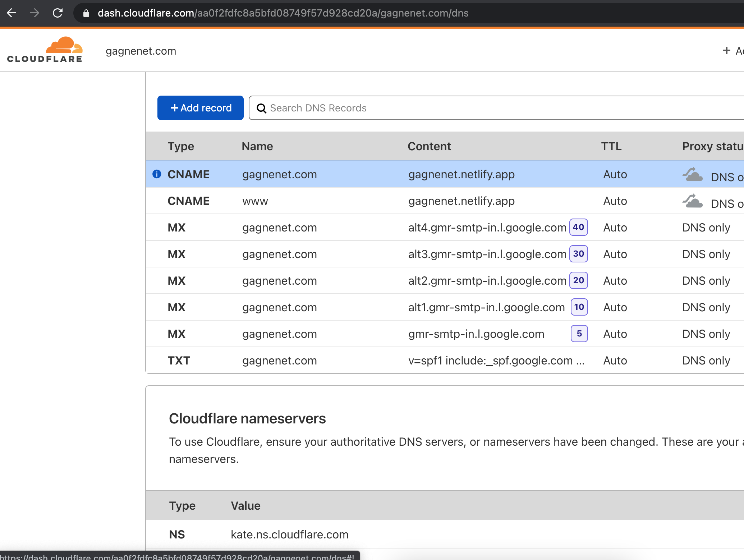Click Value header in nameservers table

(246, 506)
